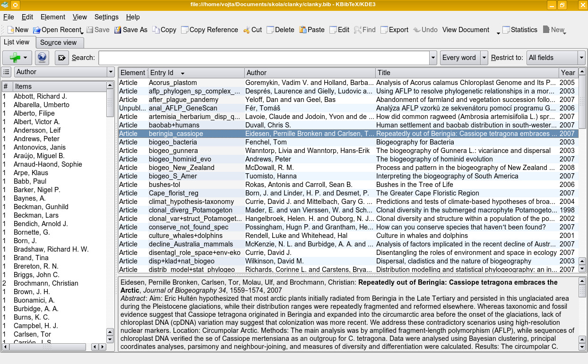Open the All fields restrict dropdown
The width and height of the screenshot is (588, 364).
(x=556, y=58)
